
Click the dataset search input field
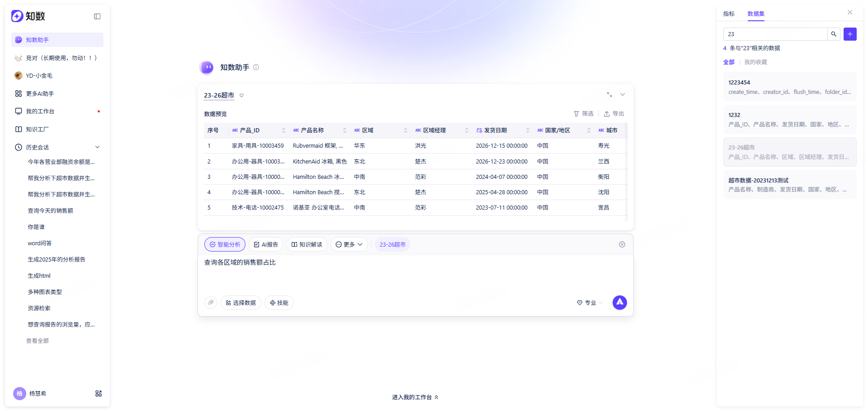[x=775, y=34]
